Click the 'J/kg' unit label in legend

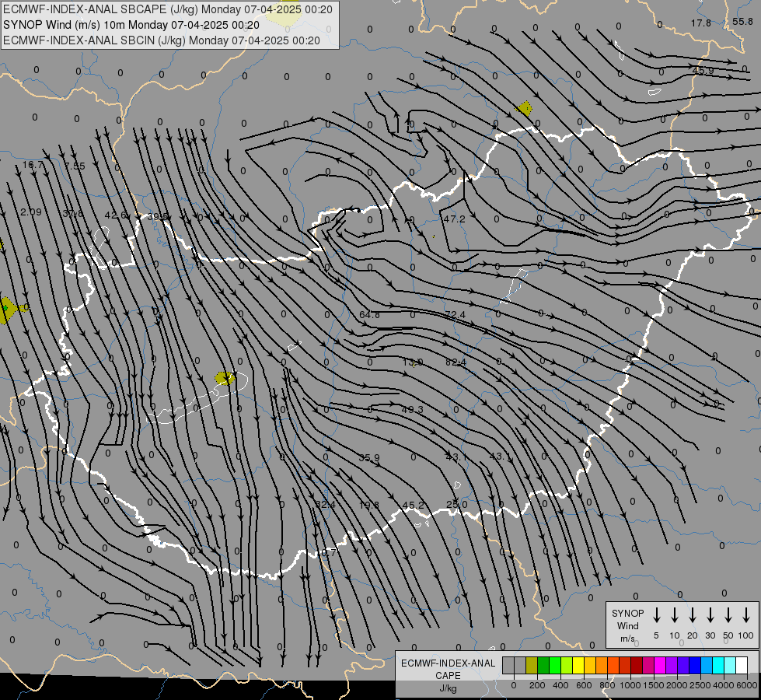tap(448, 688)
